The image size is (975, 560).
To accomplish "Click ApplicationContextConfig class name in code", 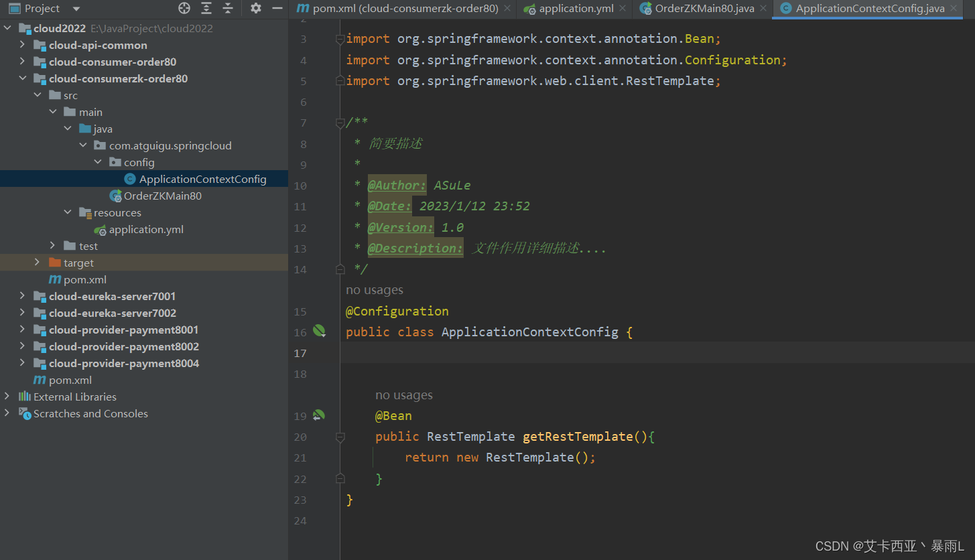I will point(530,332).
